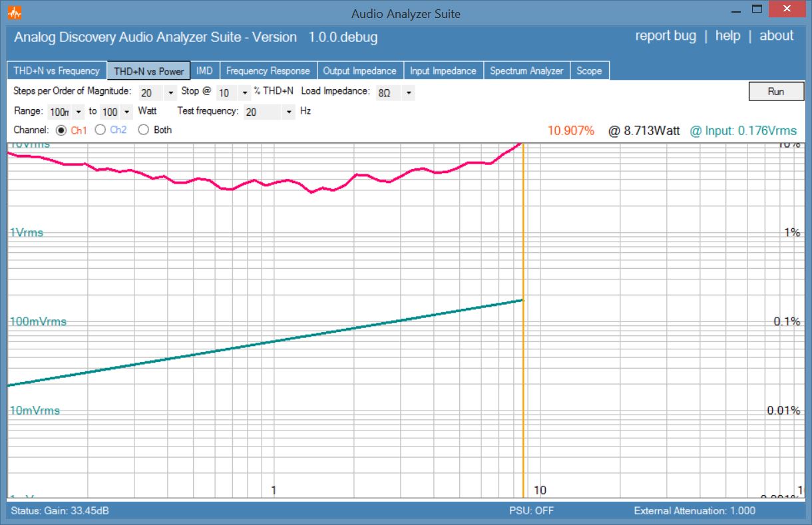Click the Input: 0.176Vrms readout

(x=743, y=131)
